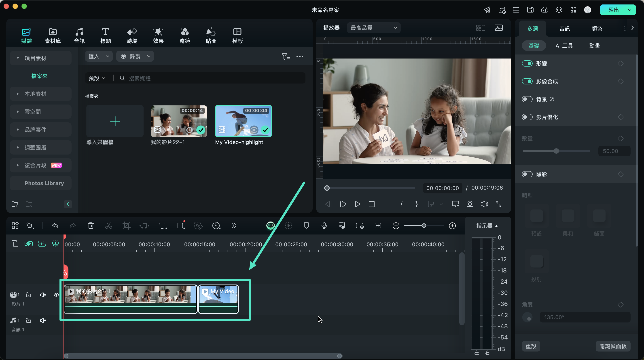The width and height of the screenshot is (644, 360).
Task: Open the 播放器 quality dropdown
Action: pyautogui.click(x=372, y=28)
